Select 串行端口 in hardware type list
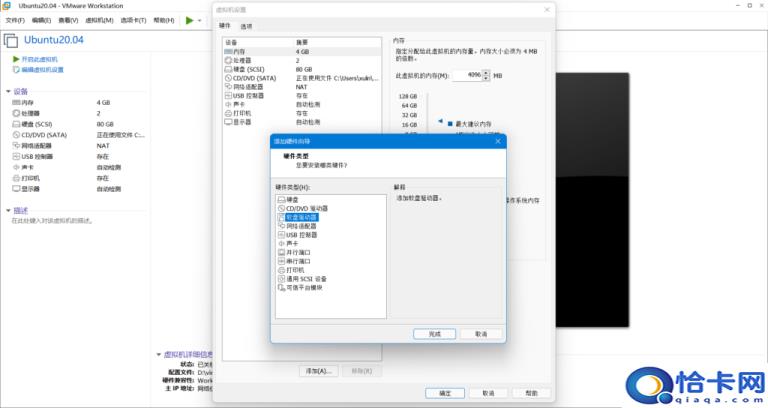 pos(294,262)
